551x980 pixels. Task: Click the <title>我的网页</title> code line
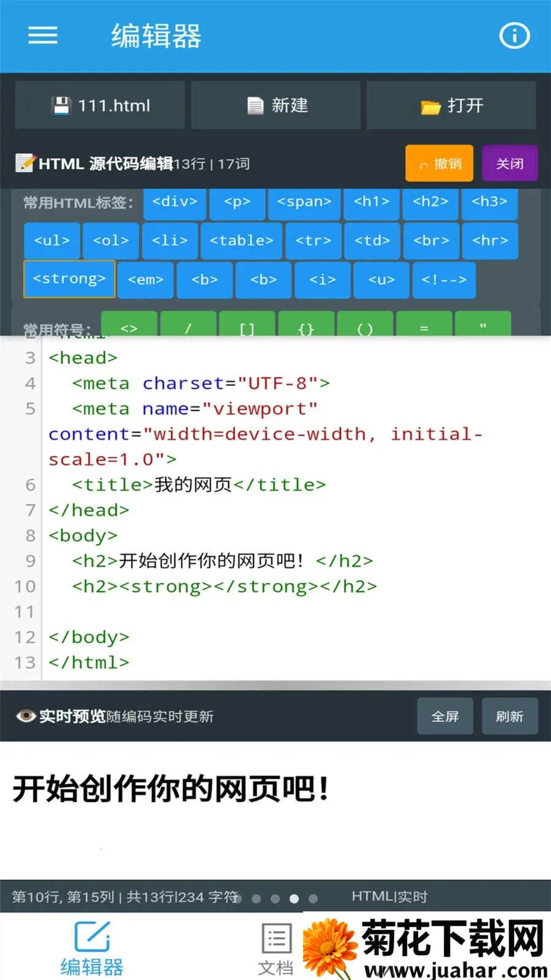pyautogui.click(x=199, y=484)
